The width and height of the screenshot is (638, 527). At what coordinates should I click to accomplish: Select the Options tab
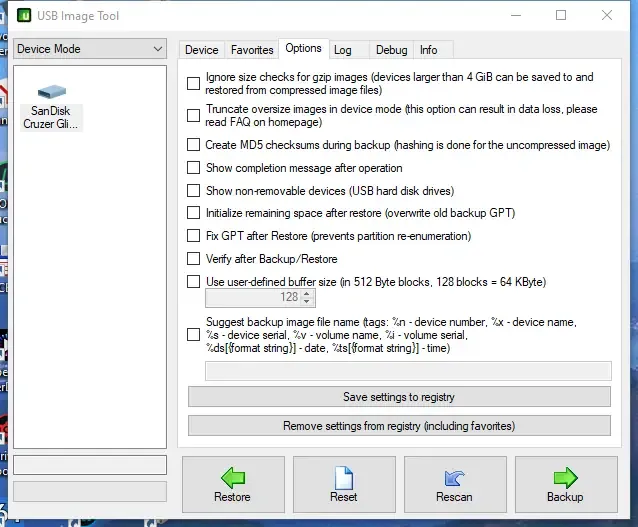click(304, 48)
